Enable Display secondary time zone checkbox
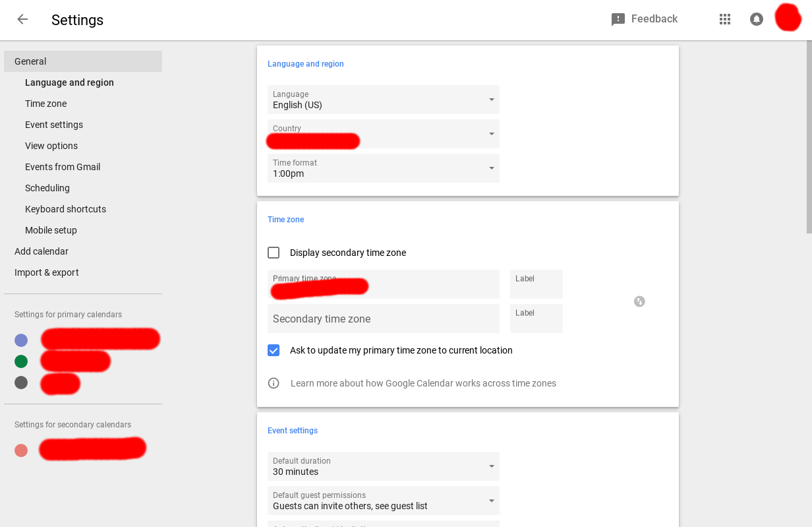The image size is (812, 527). pos(274,253)
